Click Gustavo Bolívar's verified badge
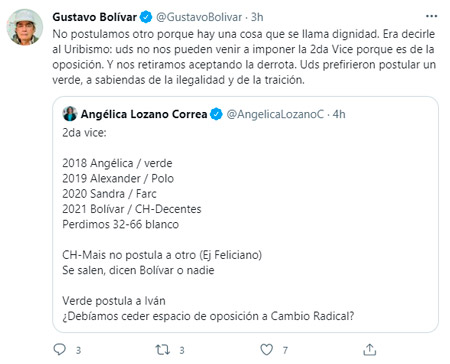 (146, 17)
